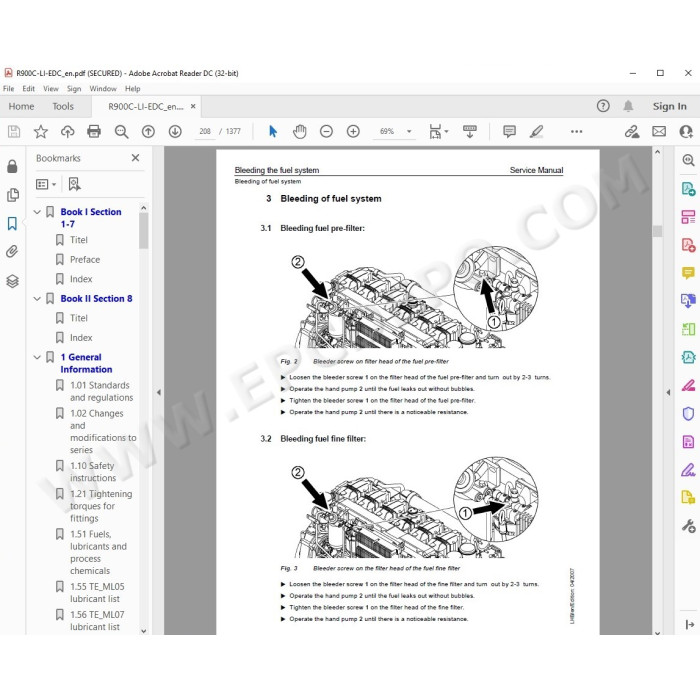Close the Bookmarks panel

click(x=135, y=158)
